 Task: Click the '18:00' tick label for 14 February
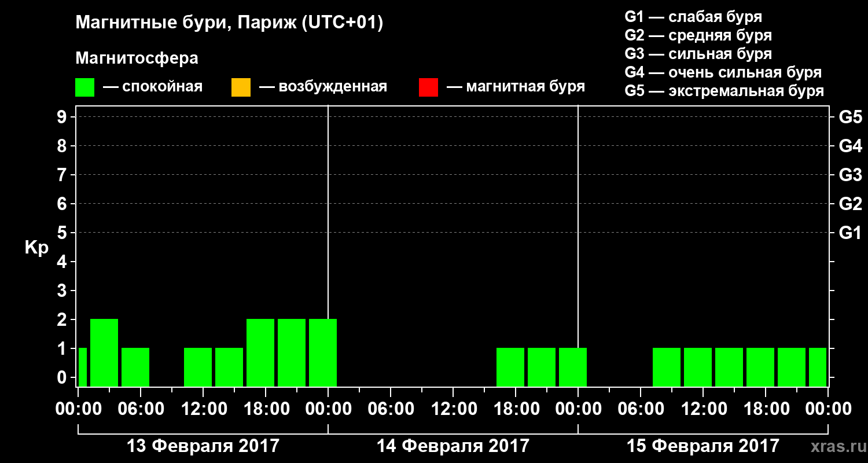click(516, 409)
